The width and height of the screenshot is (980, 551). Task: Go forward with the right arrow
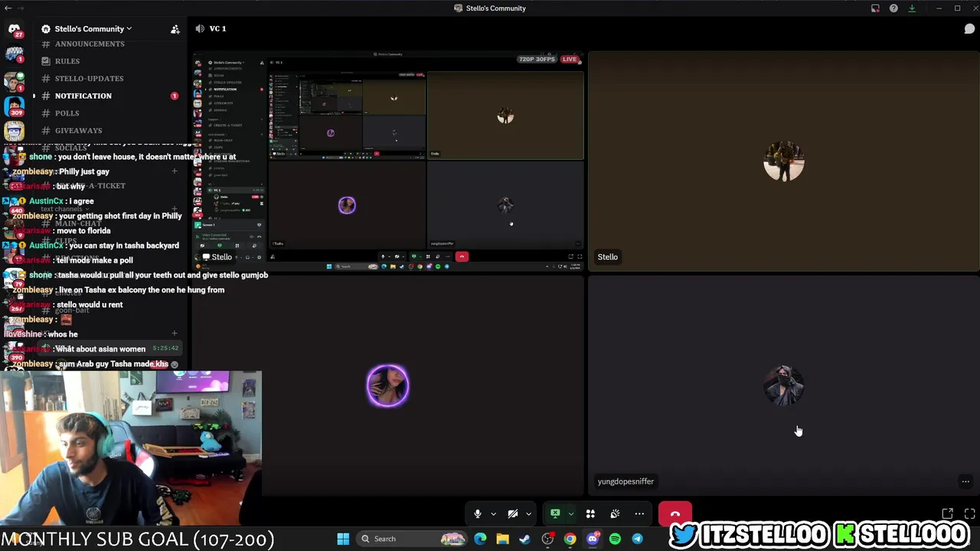[20, 8]
